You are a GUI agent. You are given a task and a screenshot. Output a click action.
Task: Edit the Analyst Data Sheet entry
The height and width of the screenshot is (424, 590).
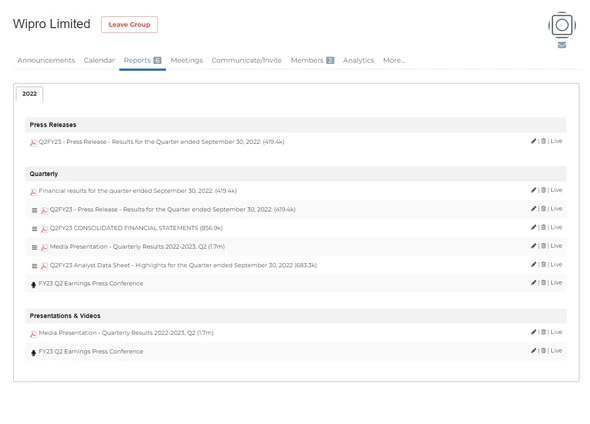tap(533, 264)
